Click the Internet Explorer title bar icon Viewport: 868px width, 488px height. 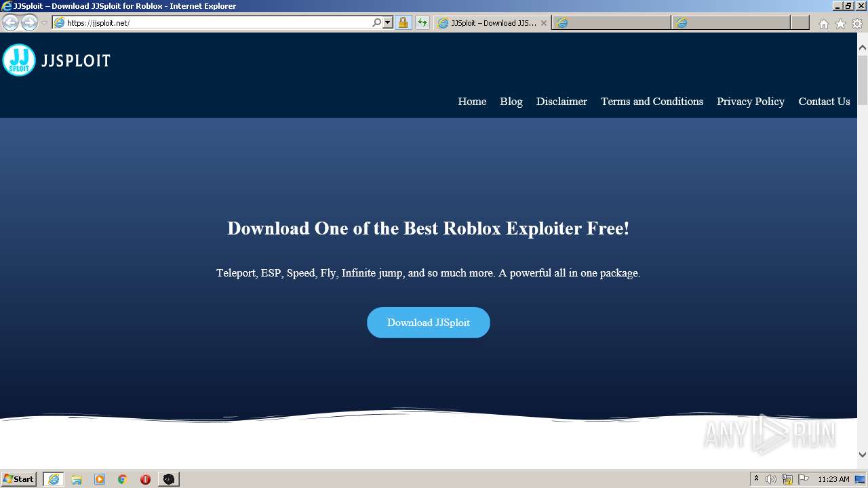click(7, 6)
